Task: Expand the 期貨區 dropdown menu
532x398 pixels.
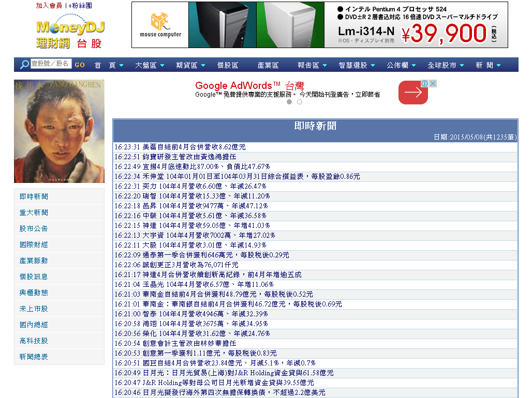Action: 190,65
